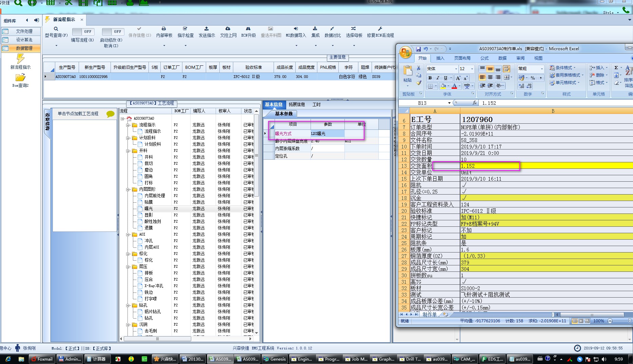This screenshot has width=633, height=364.
Task: Open the Bom查询2 folder icon
Action: pyautogui.click(x=20, y=77)
